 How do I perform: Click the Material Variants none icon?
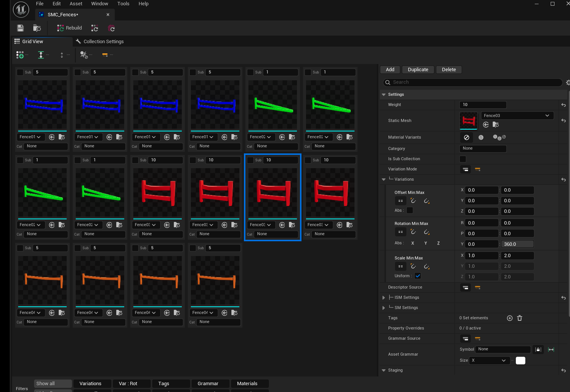[467, 137]
